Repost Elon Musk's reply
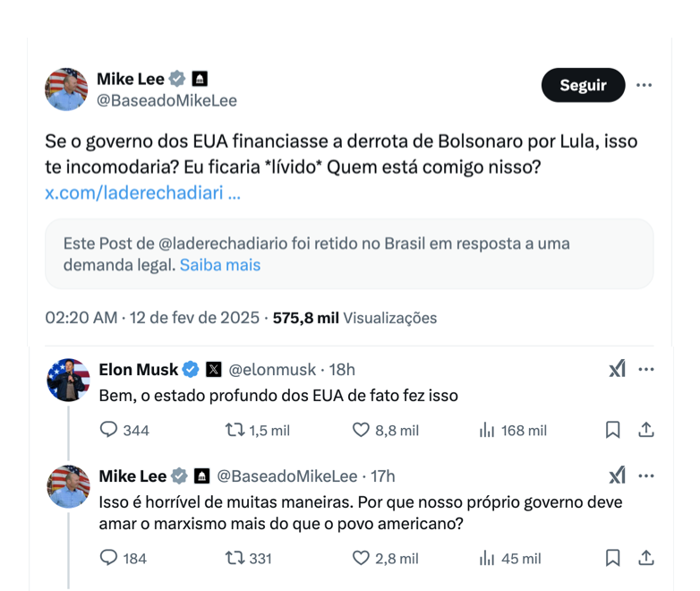The image size is (700, 591). 235,431
